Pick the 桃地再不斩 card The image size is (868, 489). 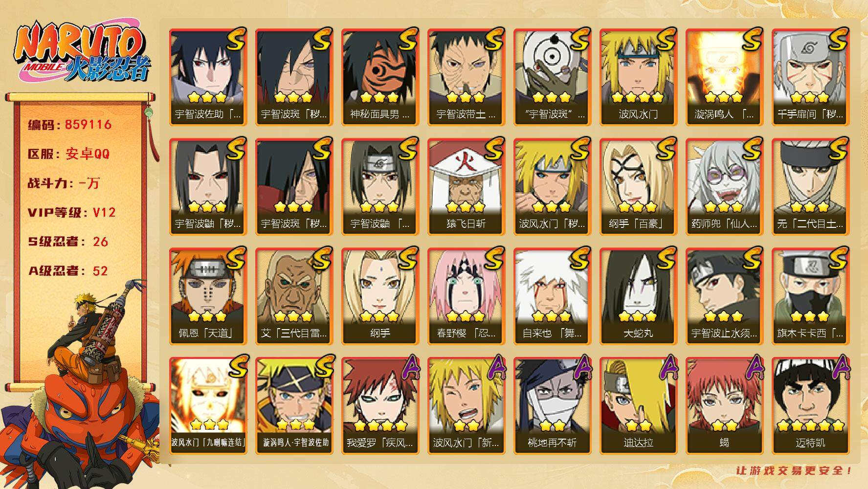click(552, 405)
